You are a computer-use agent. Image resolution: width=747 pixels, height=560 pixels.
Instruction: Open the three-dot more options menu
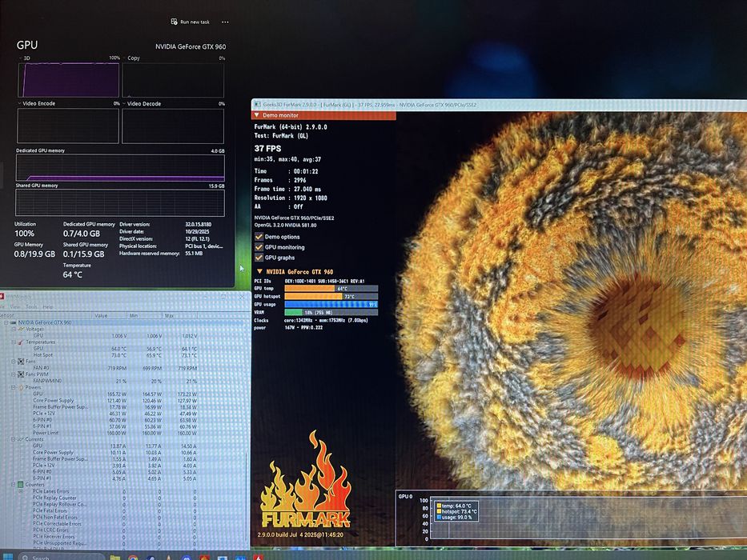tap(225, 22)
